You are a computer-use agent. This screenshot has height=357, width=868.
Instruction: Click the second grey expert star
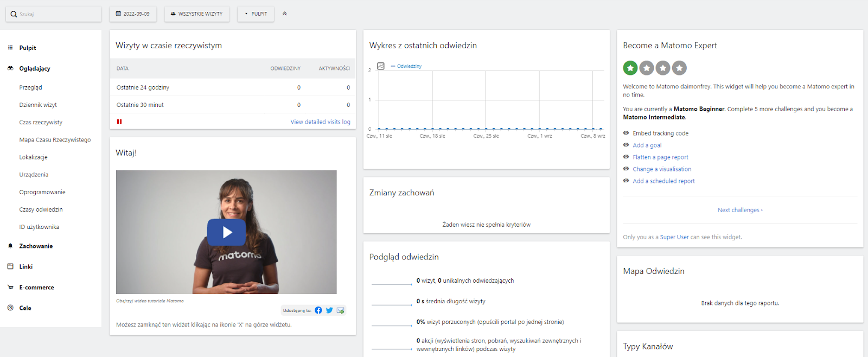click(646, 68)
